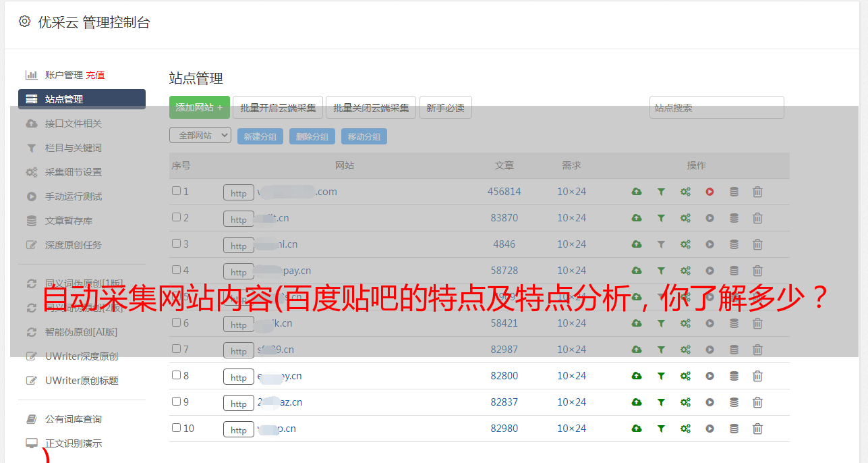Open the 10×24 demand link in row 10
Screen dimensions: 868x463
[571, 429]
